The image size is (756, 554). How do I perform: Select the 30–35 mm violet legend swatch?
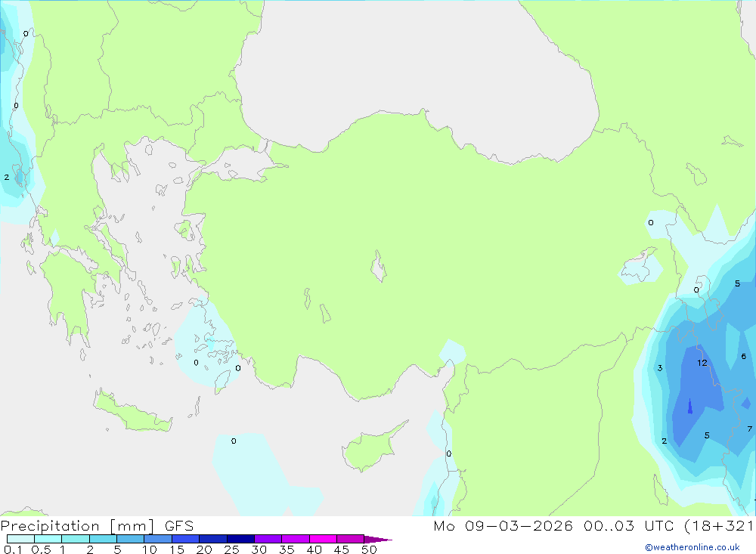click(268, 539)
